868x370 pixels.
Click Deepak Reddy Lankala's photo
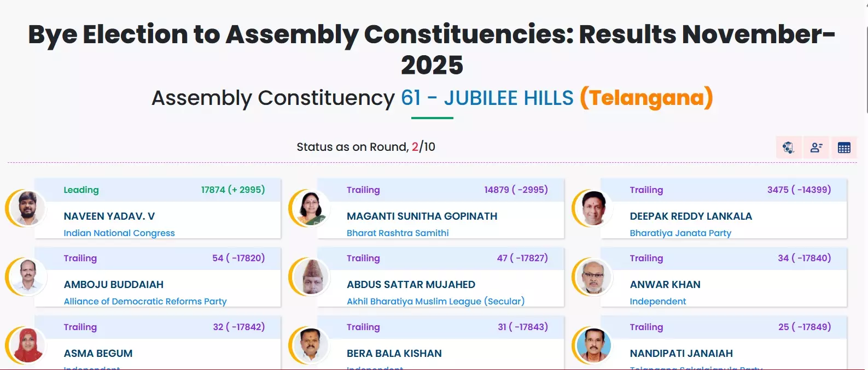tap(593, 208)
